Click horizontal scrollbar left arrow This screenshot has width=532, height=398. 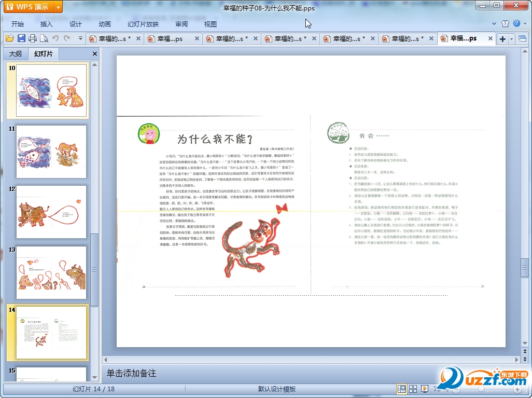pos(105,359)
